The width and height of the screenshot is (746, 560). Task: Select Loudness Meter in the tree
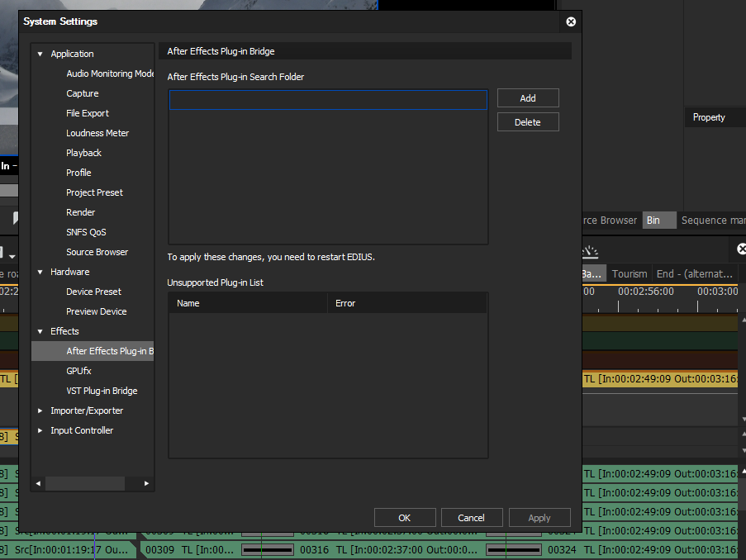pos(97,133)
